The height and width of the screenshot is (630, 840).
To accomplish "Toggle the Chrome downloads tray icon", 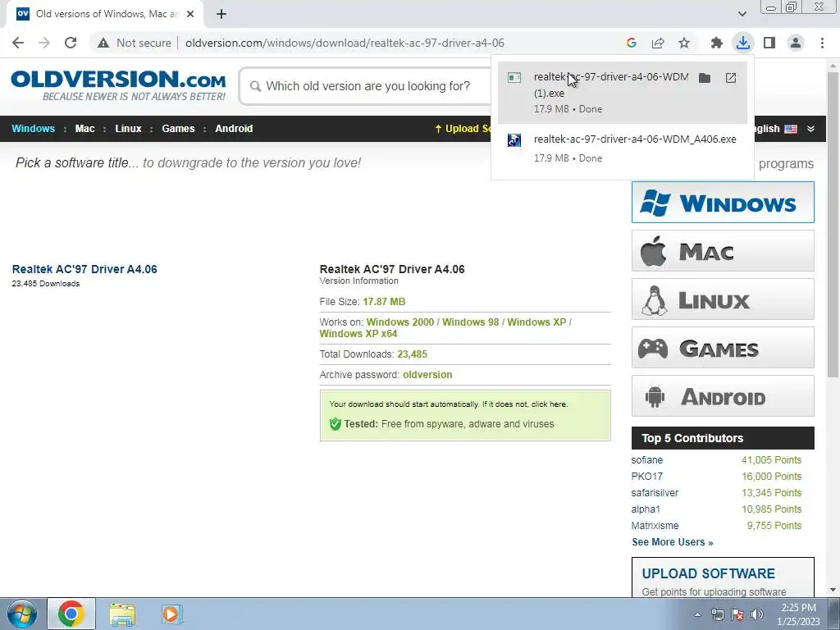I will point(743,43).
